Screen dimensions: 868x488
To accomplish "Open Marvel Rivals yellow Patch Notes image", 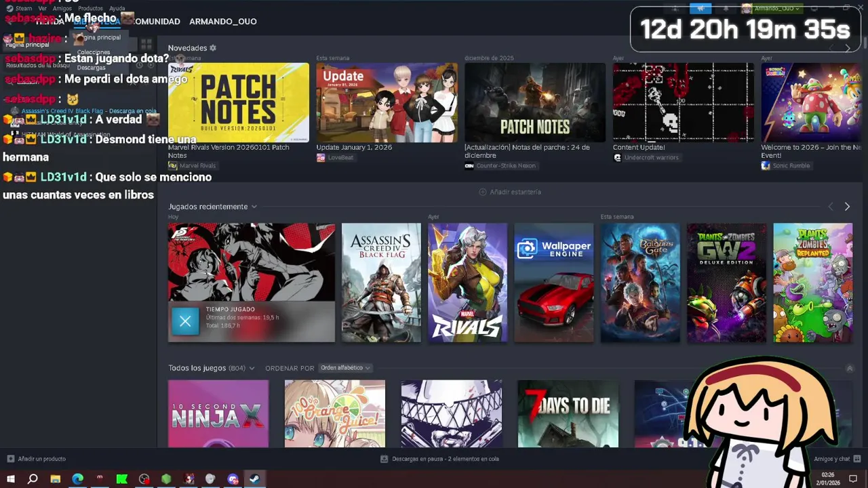I will click(239, 103).
